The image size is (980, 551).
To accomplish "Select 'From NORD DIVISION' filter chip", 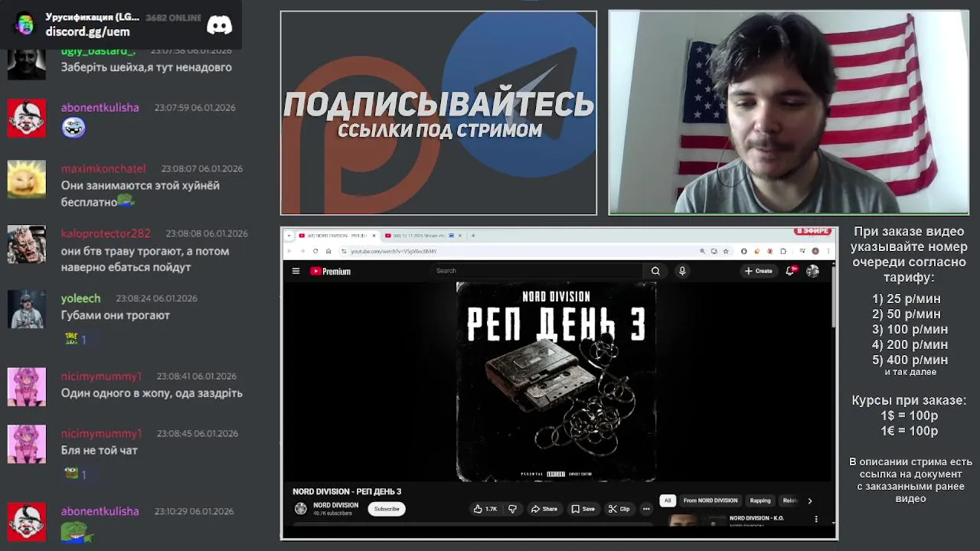I will click(x=710, y=500).
